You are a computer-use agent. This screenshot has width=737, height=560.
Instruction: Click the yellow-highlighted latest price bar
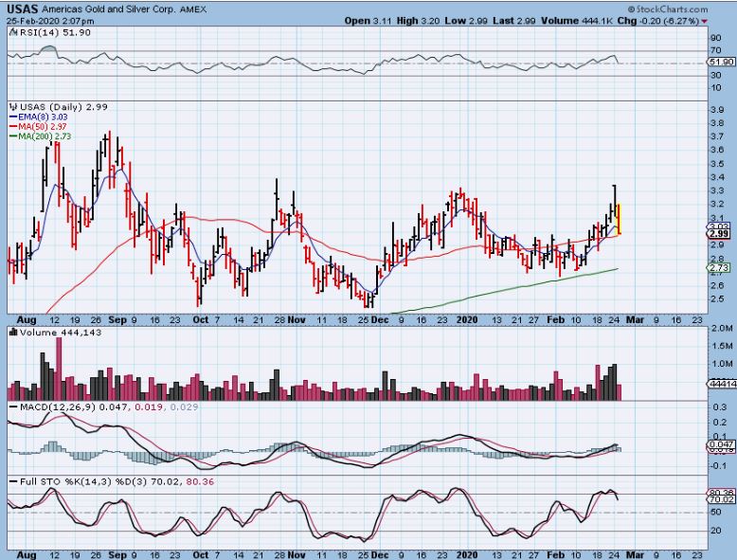tap(619, 219)
